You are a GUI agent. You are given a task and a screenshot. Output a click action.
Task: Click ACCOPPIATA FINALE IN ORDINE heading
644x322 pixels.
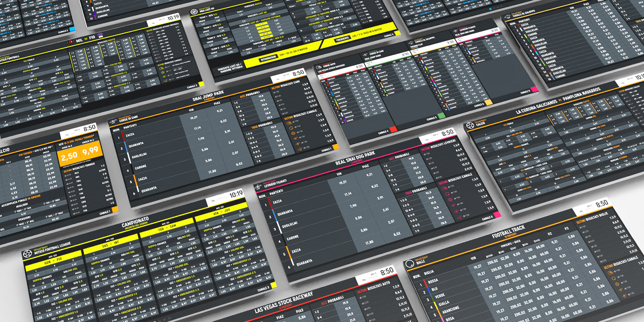coord(21,200)
